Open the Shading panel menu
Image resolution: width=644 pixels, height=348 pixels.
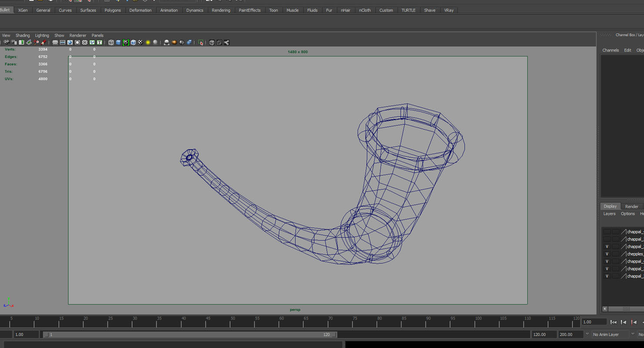(23, 36)
